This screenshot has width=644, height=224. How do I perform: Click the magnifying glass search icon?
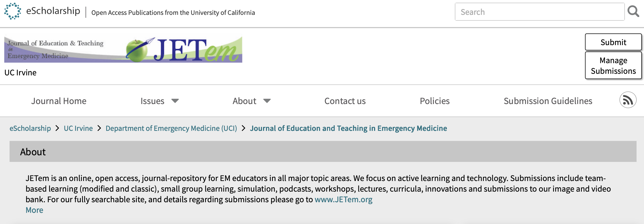(633, 12)
